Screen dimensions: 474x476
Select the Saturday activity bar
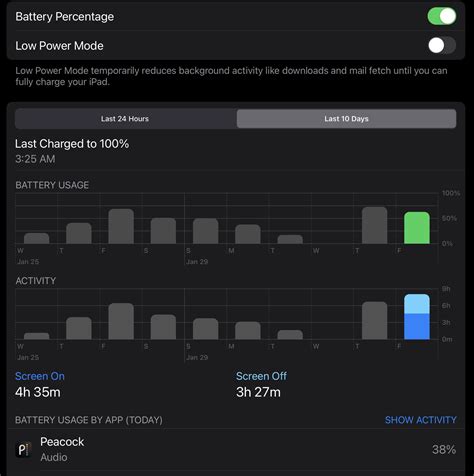tap(163, 327)
